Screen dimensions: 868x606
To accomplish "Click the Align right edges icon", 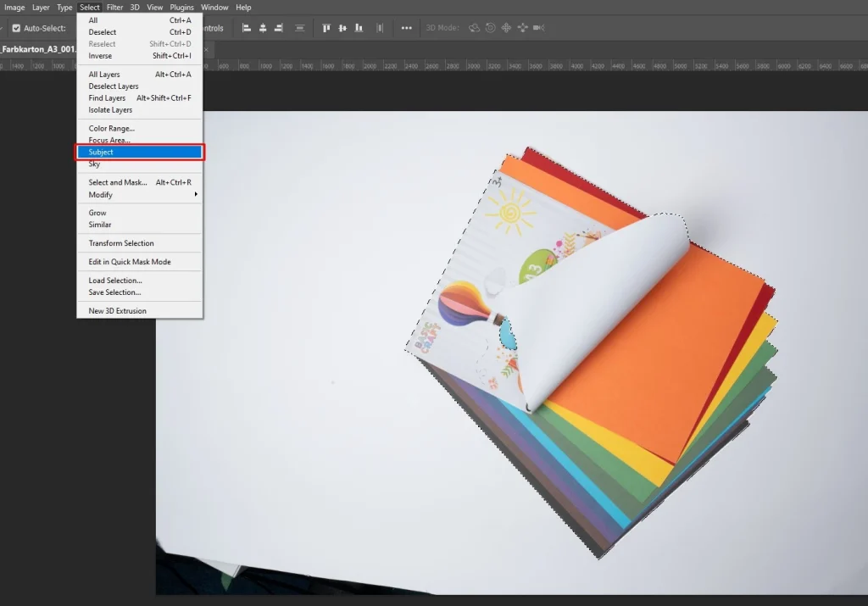I will coord(279,28).
